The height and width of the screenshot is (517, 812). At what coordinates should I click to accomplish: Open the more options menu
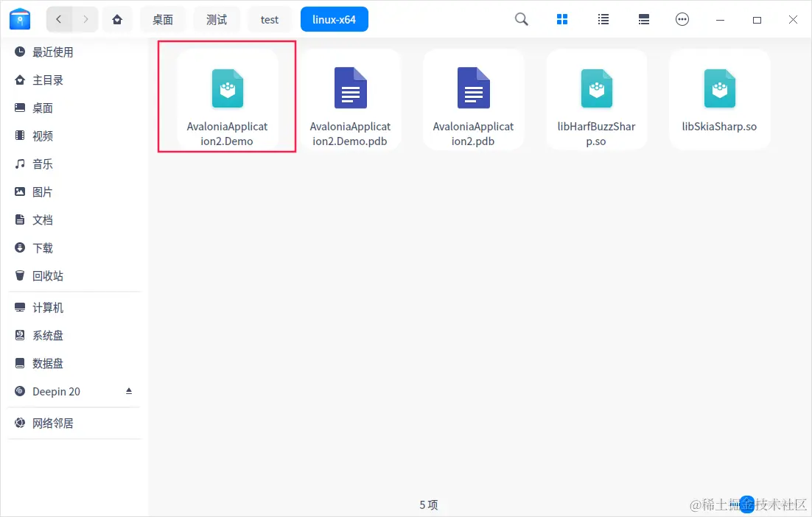(682, 20)
